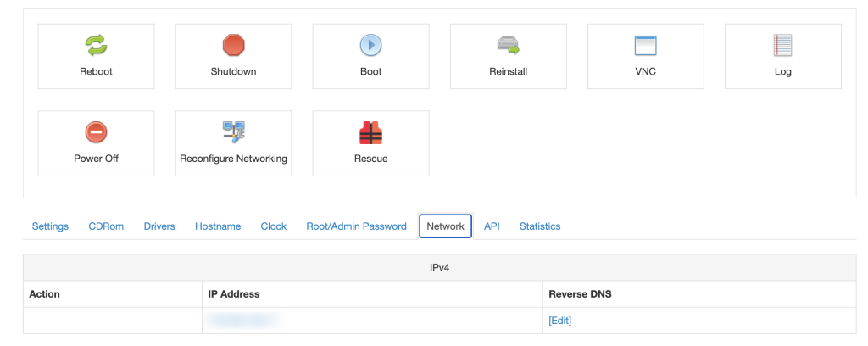The image size is (868, 346).
Task: Click the Rescue life vest icon
Action: [x=371, y=132]
